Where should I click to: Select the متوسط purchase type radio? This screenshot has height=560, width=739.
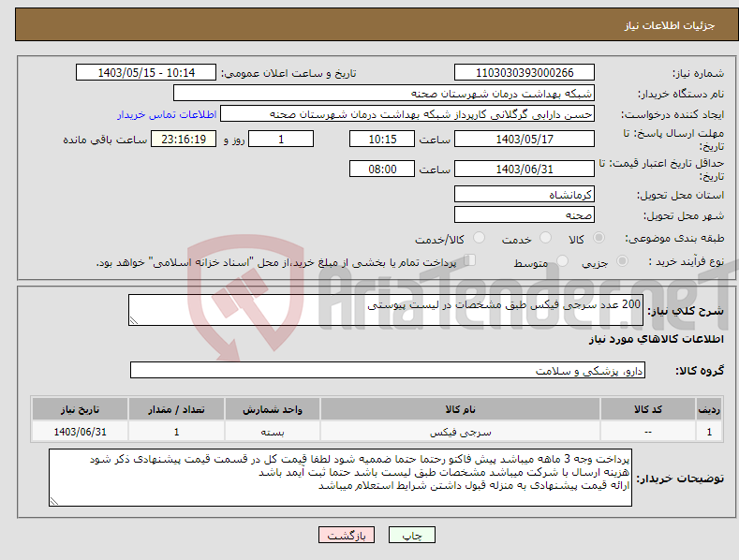tap(562, 260)
